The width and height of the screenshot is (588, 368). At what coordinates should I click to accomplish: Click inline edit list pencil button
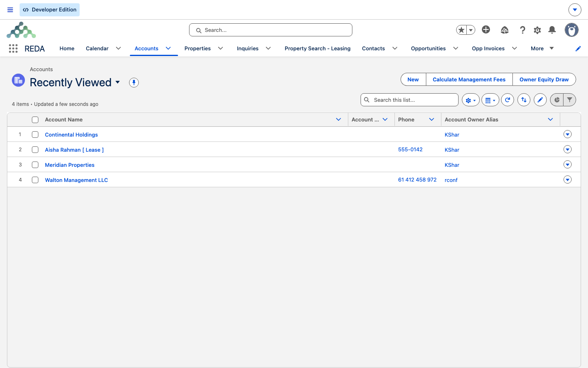click(x=540, y=100)
